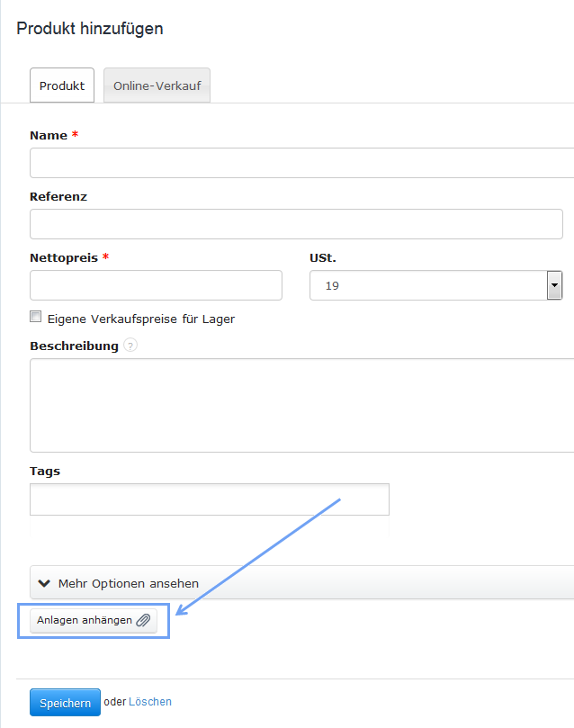Click the help icon beside Beschreibung
This screenshot has width=574, height=728.
pyautogui.click(x=130, y=346)
